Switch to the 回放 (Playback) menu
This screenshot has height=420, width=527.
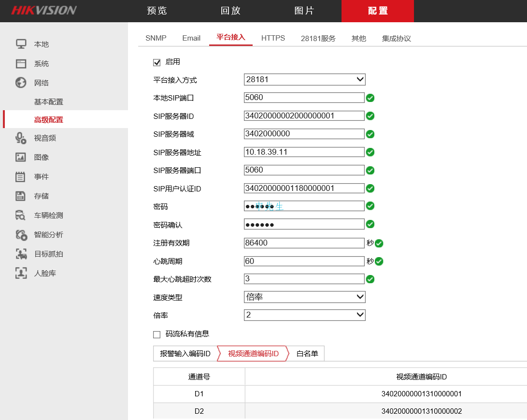tap(230, 11)
